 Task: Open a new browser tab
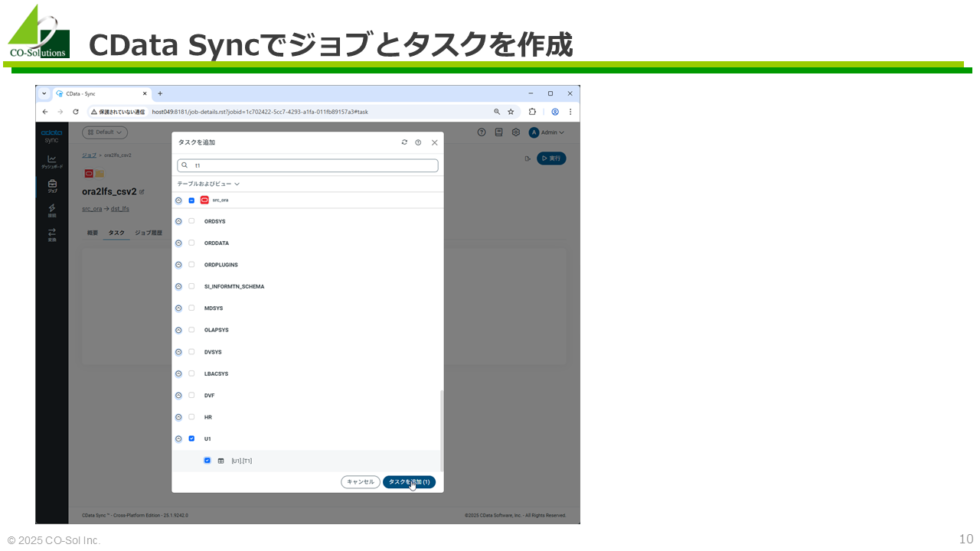160,93
